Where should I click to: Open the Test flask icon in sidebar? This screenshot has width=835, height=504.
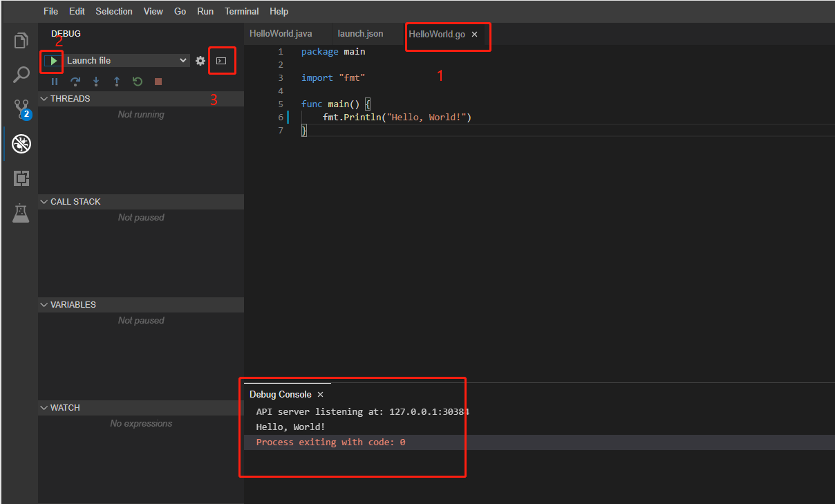[x=21, y=213]
